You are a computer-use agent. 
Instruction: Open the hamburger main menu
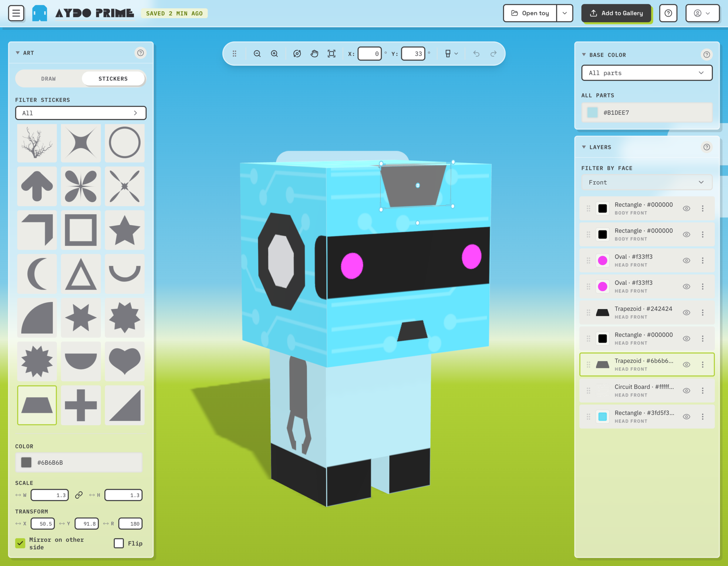(x=16, y=13)
